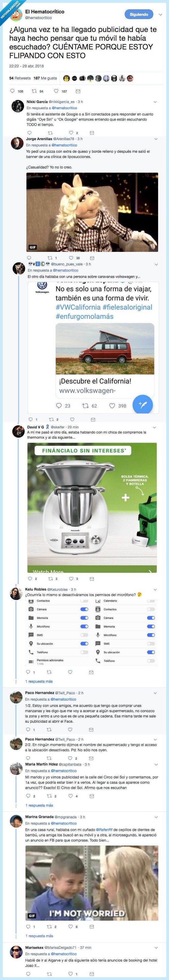Toggle Su ubicación switch in right permissions list
The image size is (169, 980).
pos(151,652)
